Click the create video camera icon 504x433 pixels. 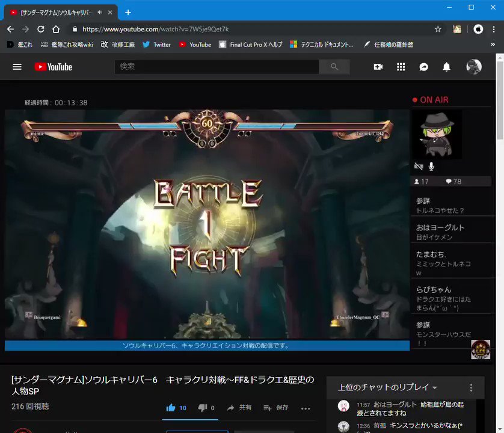tap(378, 67)
